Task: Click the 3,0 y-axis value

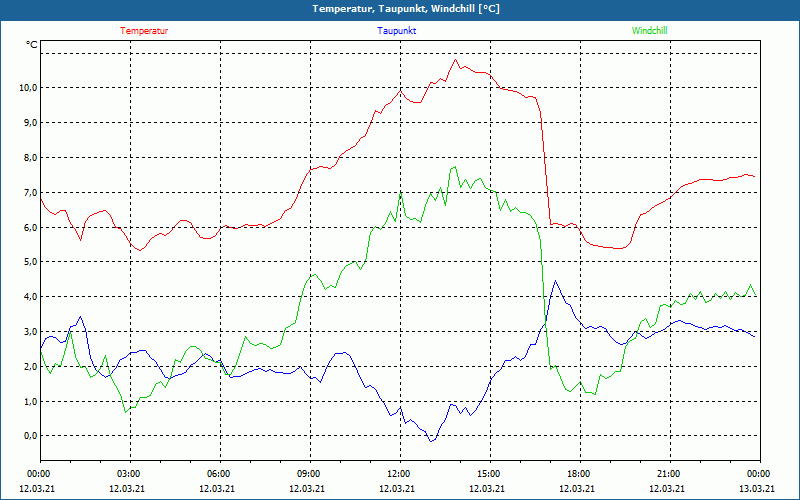Action: pyautogui.click(x=30, y=332)
